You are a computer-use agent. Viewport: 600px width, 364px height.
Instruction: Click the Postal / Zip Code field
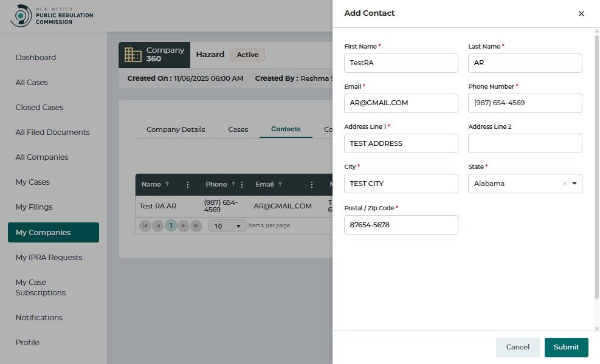click(x=401, y=225)
